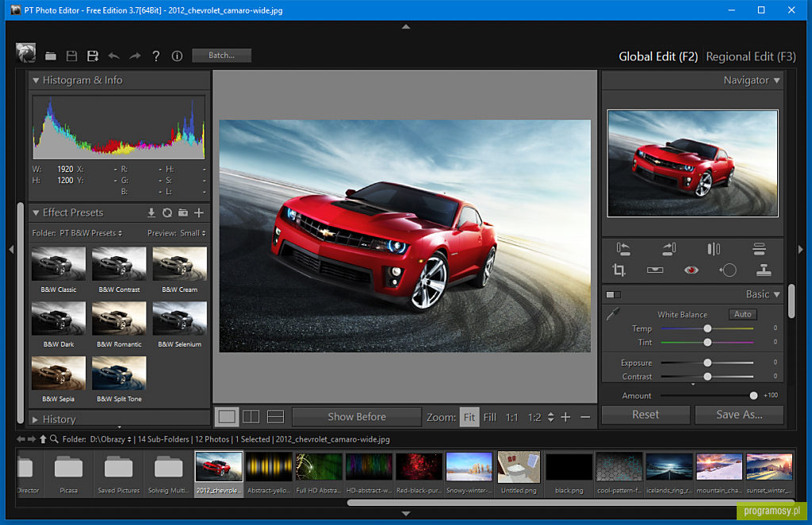This screenshot has height=525, width=812.
Task: Open the PT B&W Presets folder dropdown
Action: pyautogui.click(x=90, y=233)
